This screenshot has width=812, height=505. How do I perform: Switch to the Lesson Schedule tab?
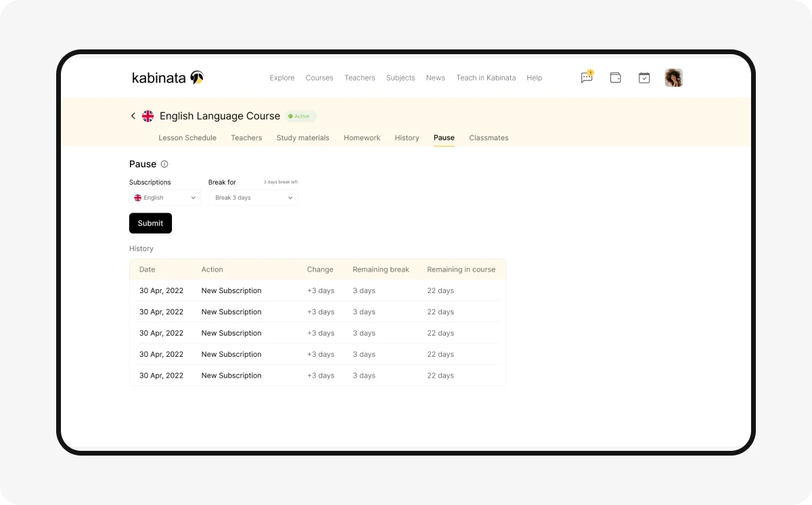(187, 137)
